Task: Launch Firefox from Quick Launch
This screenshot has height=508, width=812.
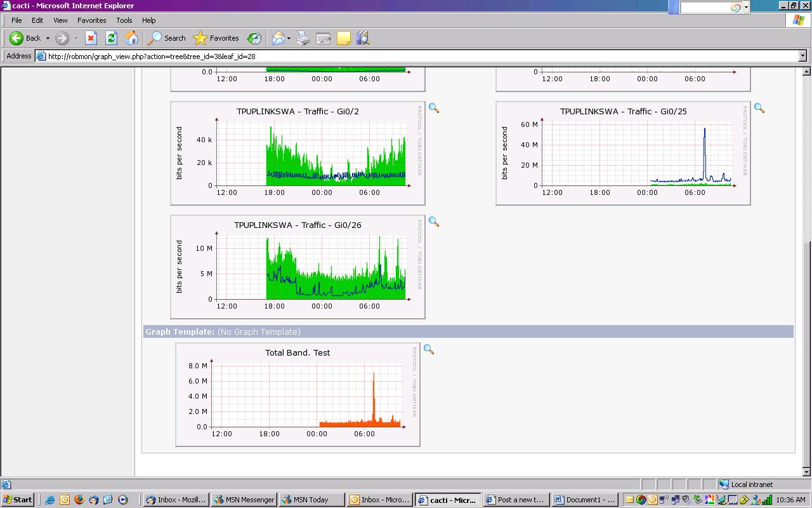Action: 79,500
